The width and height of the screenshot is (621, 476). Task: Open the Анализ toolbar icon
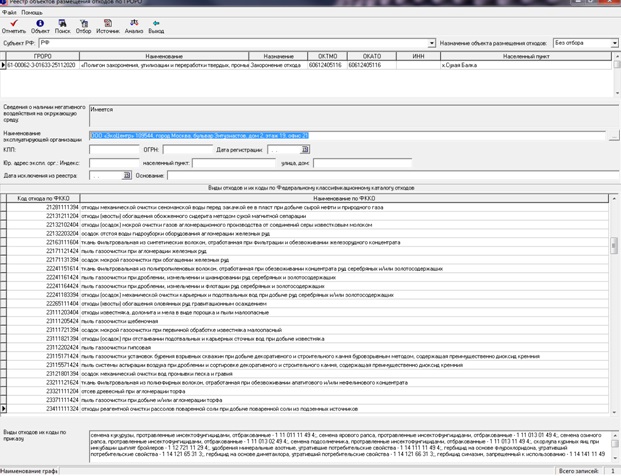tap(134, 26)
